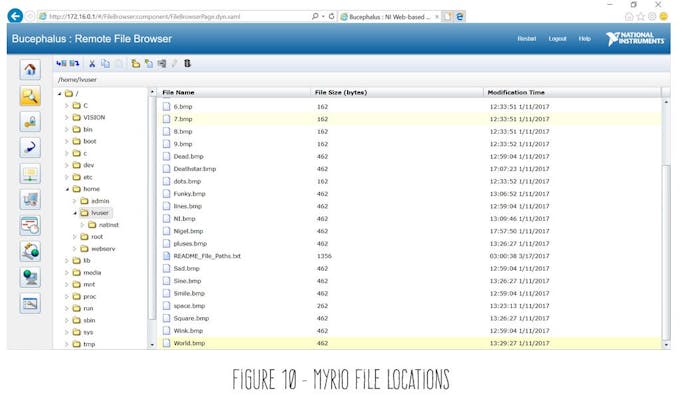Select the tmp folder in the tree

(x=84, y=344)
